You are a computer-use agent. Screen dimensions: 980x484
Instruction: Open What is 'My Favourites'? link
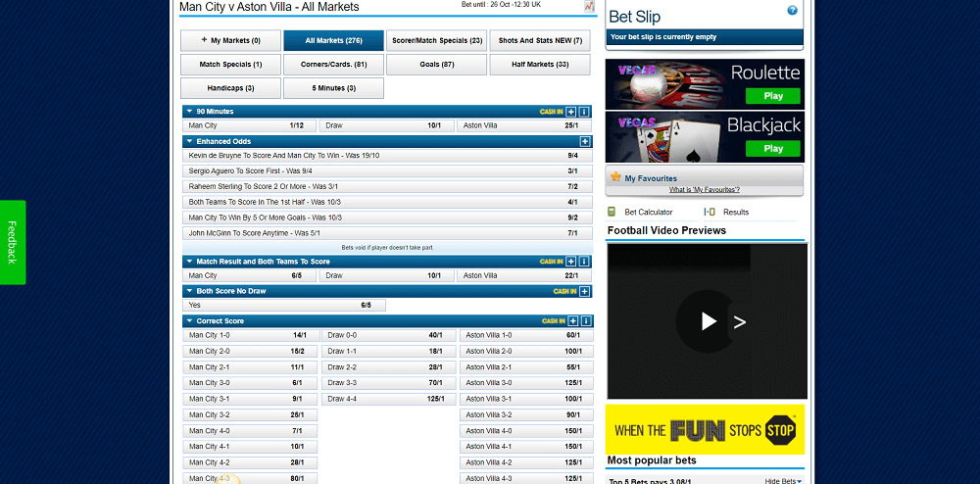[705, 190]
